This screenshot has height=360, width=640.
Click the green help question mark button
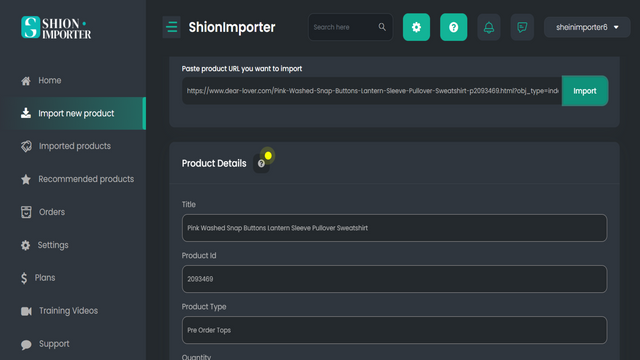(x=453, y=27)
